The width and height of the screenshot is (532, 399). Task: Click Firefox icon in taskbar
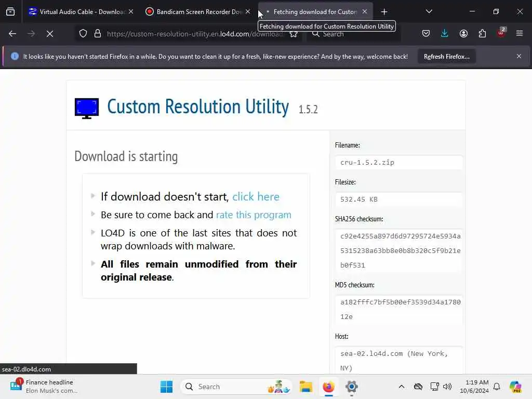coord(328,387)
